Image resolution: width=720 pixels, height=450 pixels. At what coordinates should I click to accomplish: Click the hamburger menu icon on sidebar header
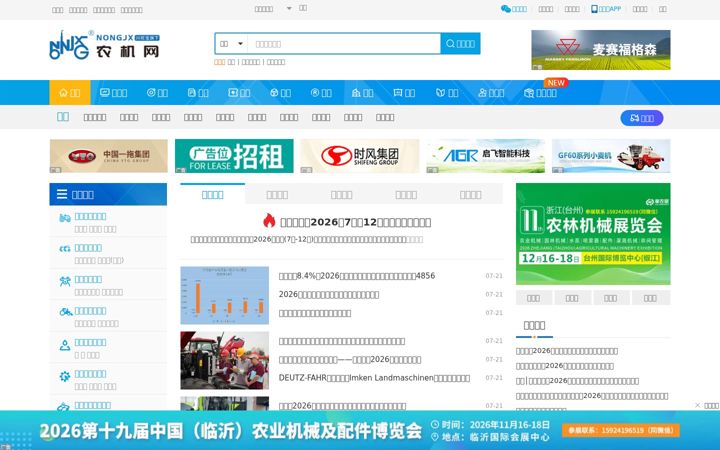[x=62, y=194]
